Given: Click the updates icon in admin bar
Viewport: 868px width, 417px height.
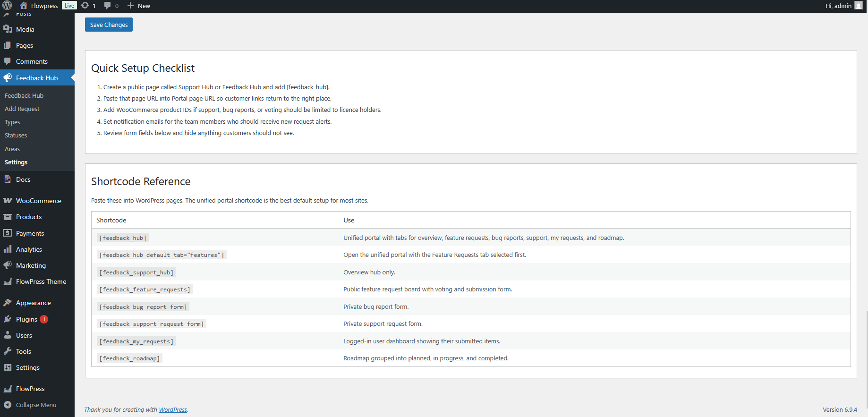Looking at the screenshot, I should point(85,6).
